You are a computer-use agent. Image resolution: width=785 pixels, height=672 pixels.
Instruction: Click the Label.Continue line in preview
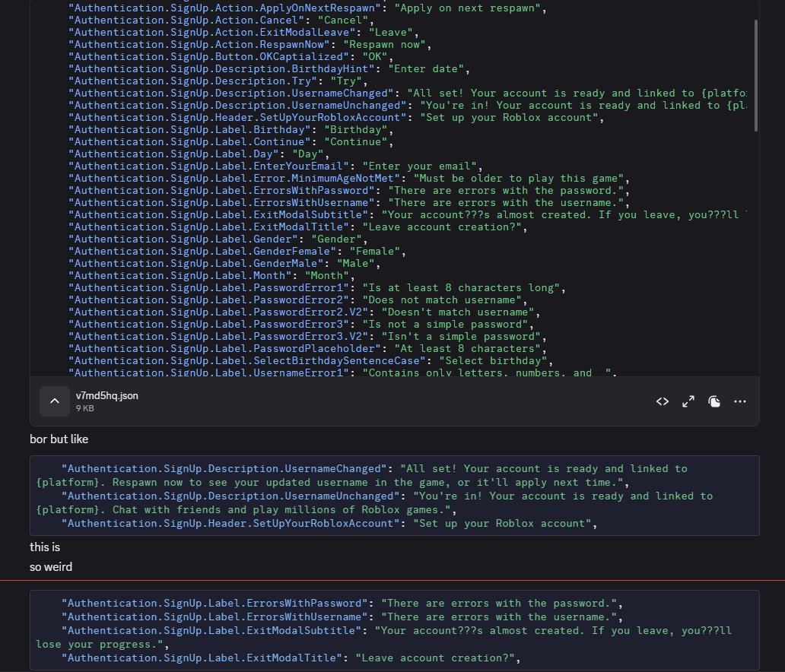(230, 141)
